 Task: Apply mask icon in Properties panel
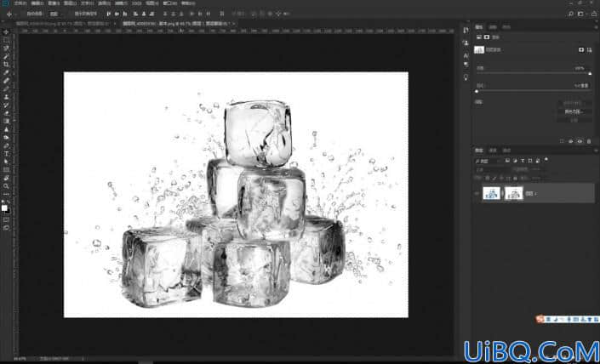click(x=570, y=141)
